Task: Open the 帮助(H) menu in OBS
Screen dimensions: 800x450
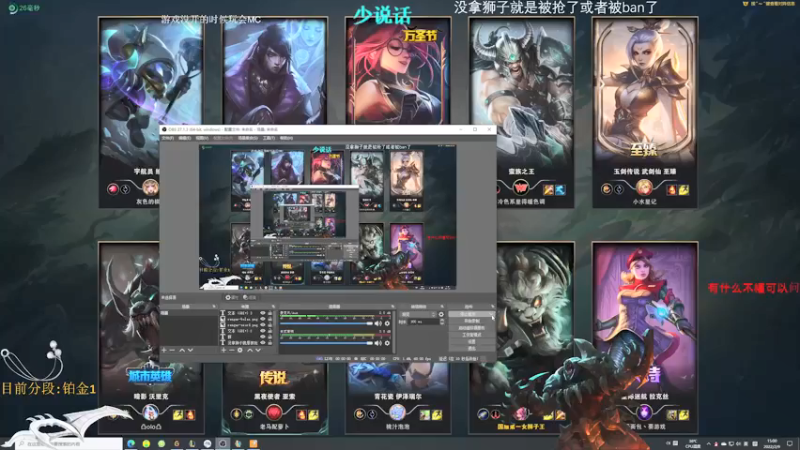Action: click(286, 138)
